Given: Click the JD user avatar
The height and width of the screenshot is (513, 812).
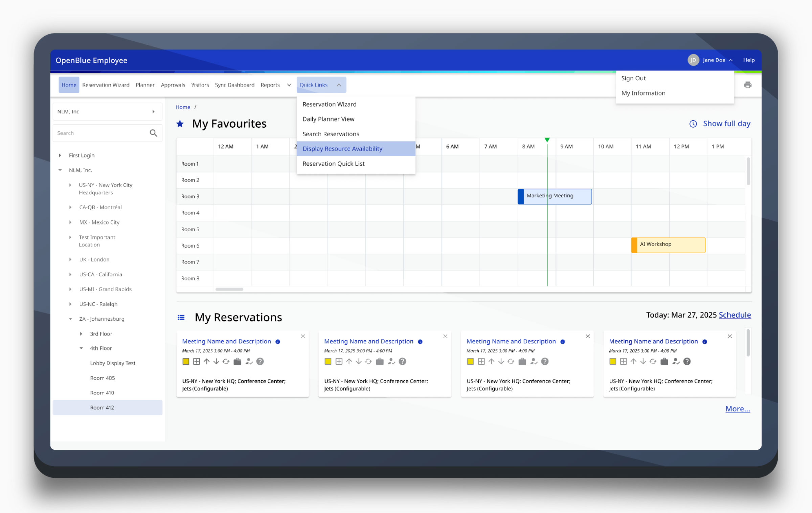Looking at the screenshot, I should coord(693,60).
